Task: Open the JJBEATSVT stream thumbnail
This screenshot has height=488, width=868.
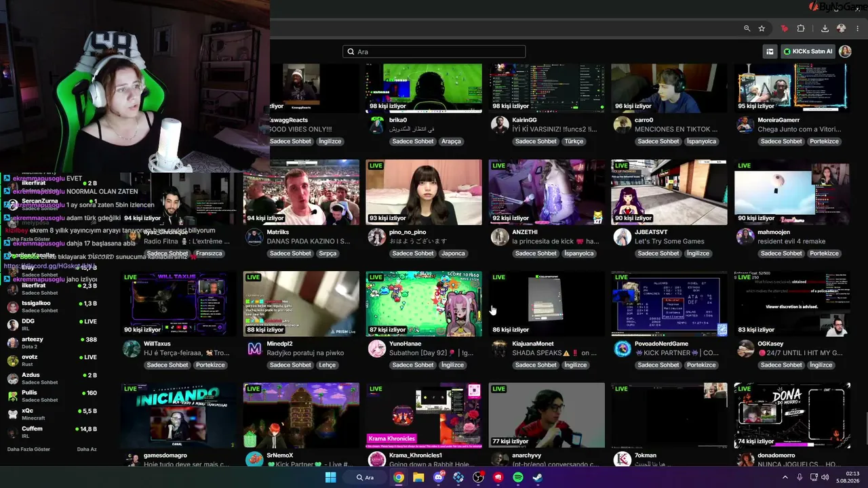Action: (x=669, y=192)
